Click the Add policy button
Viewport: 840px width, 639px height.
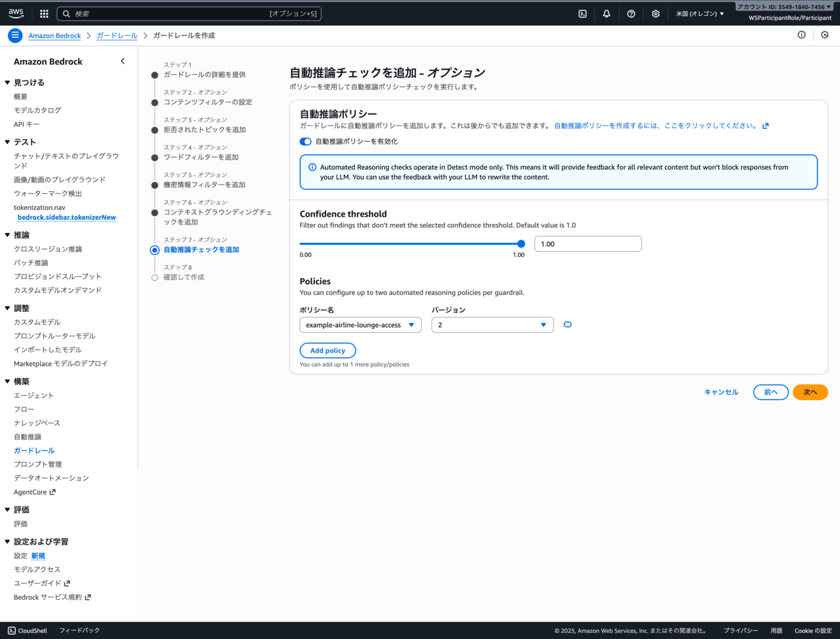click(x=327, y=351)
